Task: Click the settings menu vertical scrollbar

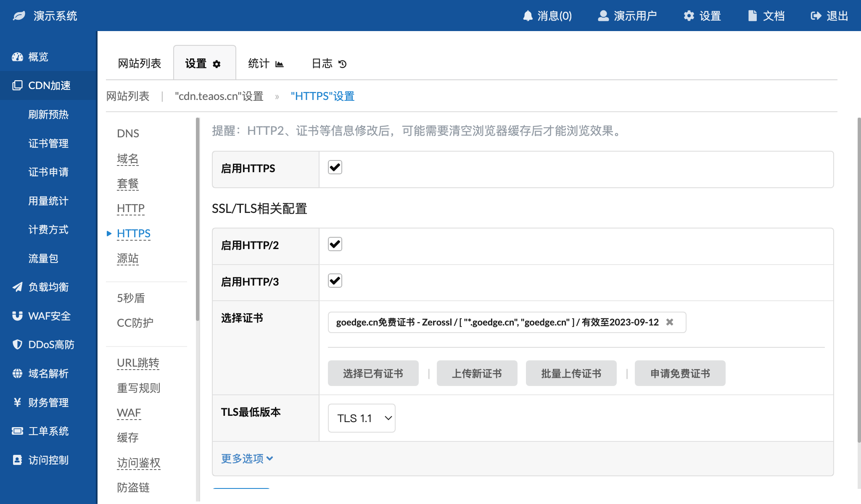Action: 198,218
